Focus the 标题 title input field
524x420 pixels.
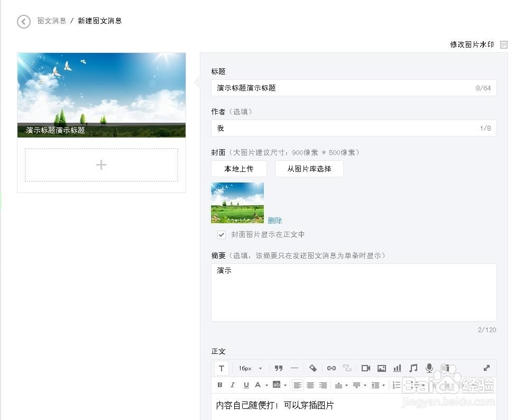coord(354,88)
